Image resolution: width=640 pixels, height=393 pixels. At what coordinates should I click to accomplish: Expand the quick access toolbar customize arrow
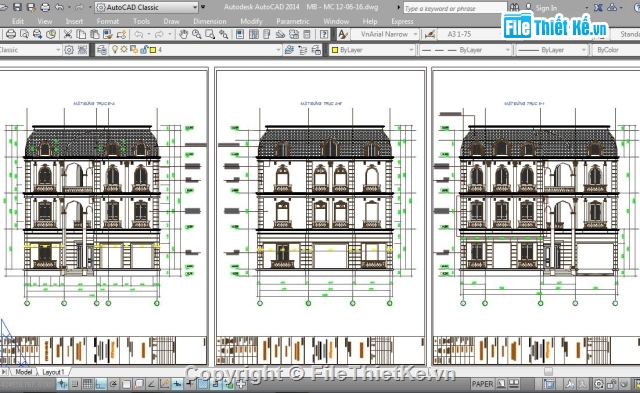click(x=203, y=7)
